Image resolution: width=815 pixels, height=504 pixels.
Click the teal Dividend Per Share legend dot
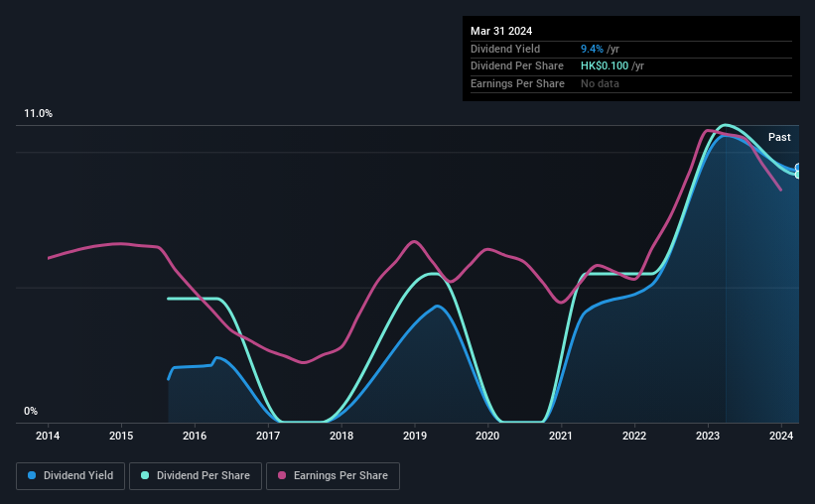(x=145, y=475)
